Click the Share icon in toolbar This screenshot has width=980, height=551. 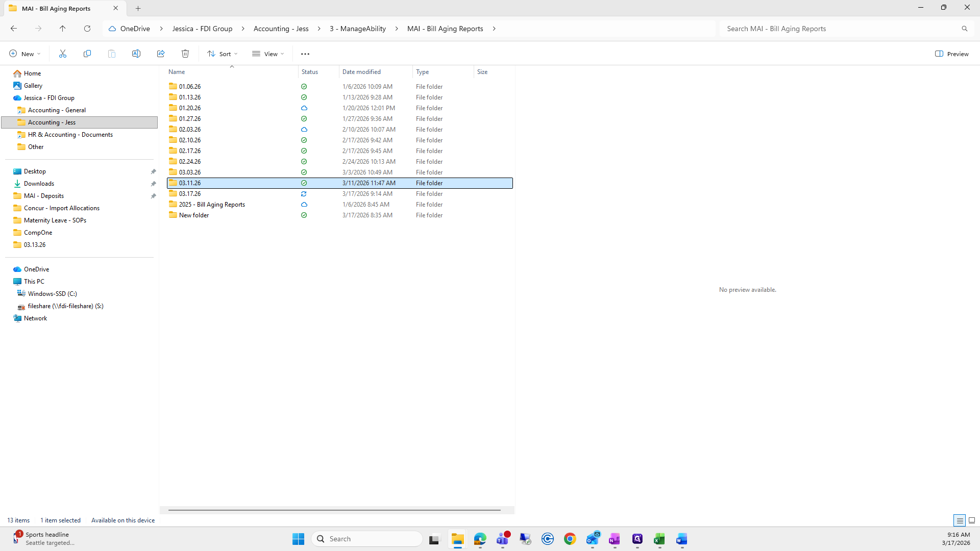161,54
